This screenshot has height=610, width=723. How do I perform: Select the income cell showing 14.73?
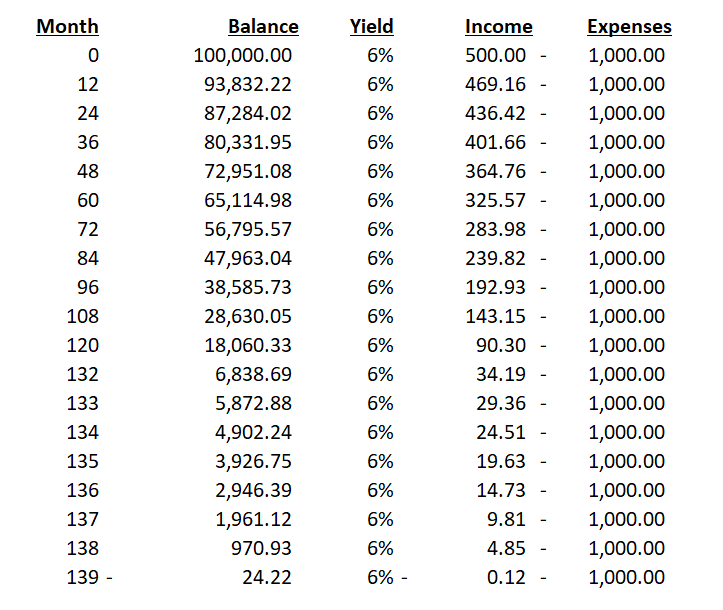coord(506,491)
